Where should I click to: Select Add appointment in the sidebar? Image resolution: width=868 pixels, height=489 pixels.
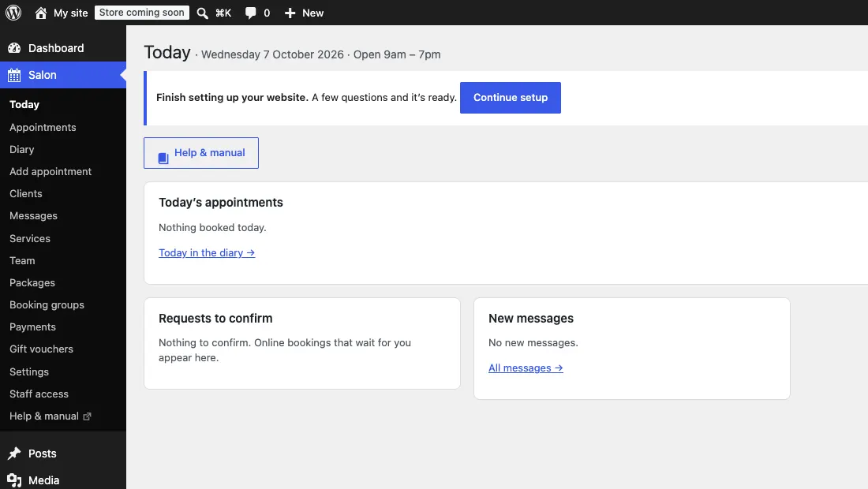point(51,171)
